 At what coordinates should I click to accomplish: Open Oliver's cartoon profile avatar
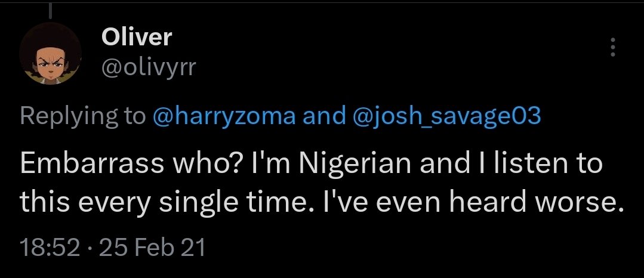[50, 53]
